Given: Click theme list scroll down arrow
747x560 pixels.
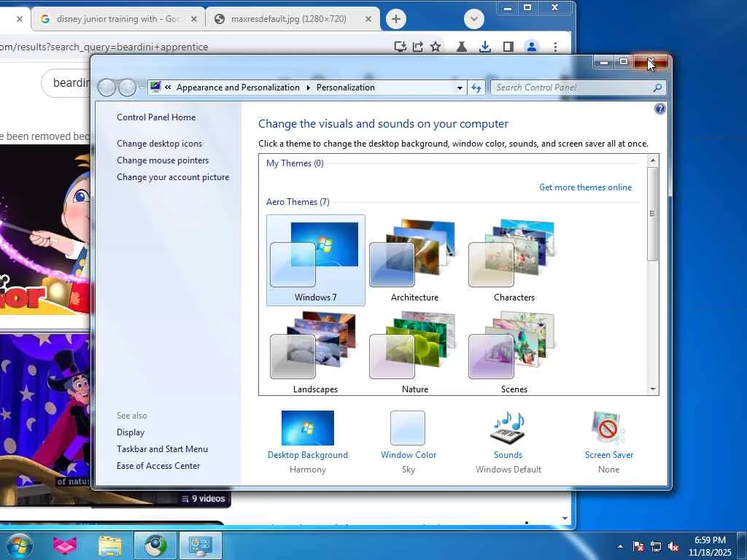Looking at the screenshot, I should coord(653,389).
